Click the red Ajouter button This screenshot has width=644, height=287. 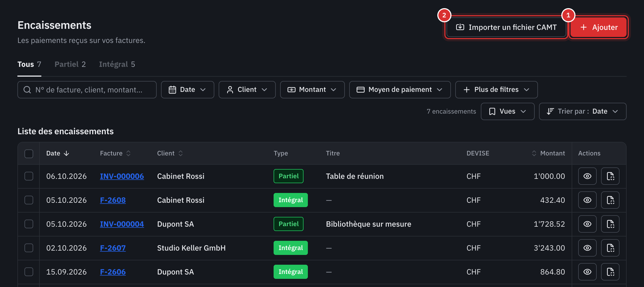pos(599,27)
